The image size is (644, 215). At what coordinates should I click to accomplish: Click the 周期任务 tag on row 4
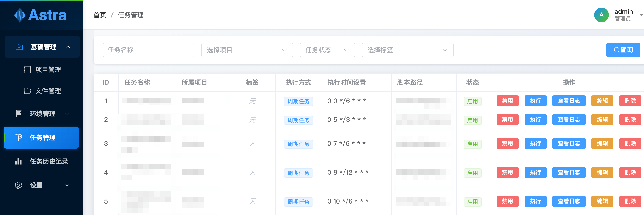(x=298, y=173)
